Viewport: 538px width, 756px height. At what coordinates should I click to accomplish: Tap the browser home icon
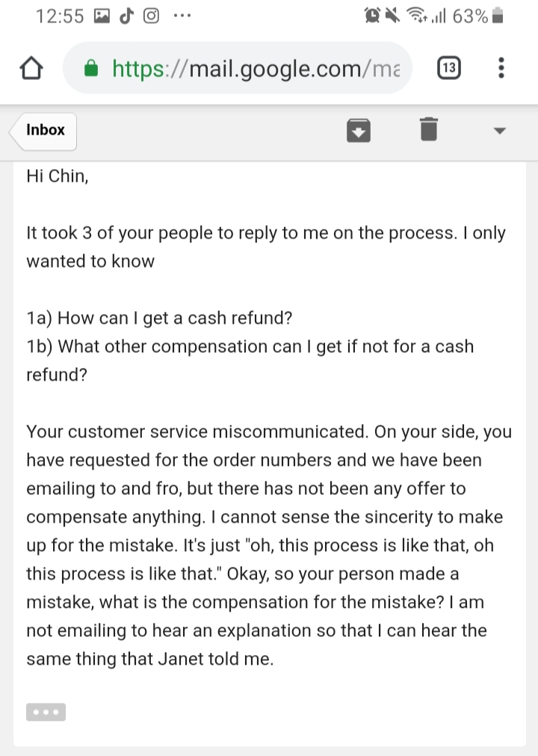[31, 67]
